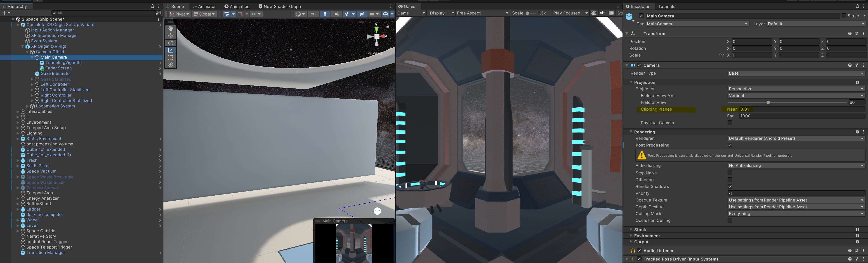
Task: Toggle grid visibility icon in Scene toolbar
Action: click(226, 14)
